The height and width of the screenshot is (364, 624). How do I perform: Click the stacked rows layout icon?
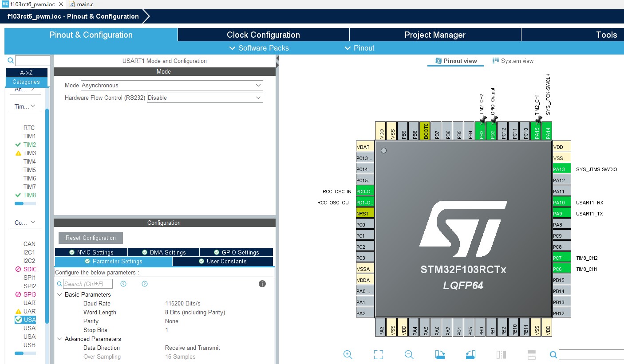(532, 354)
